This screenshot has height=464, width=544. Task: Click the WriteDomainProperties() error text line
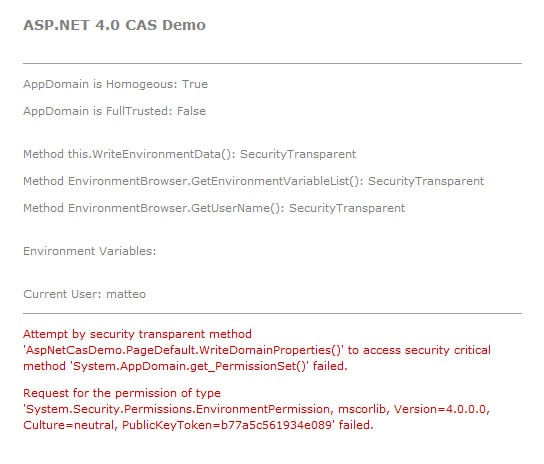(x=257, y=350)
